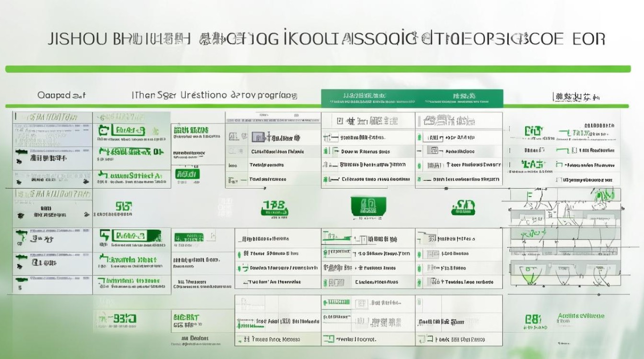Click the green box icon beside "Wentad Ioonot."
The height and width of the screenshot is (359, 644).
pos(328,339)
